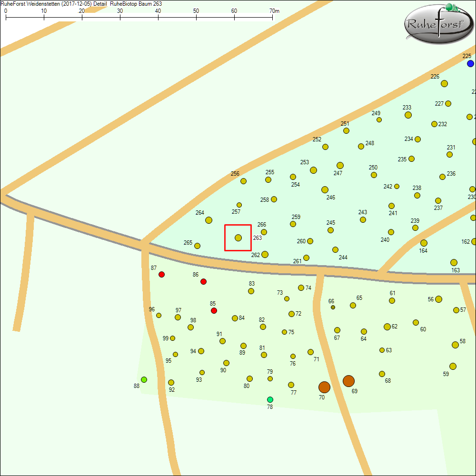
Task: Click the yellow tree marker 164
Action: point(424,243)
